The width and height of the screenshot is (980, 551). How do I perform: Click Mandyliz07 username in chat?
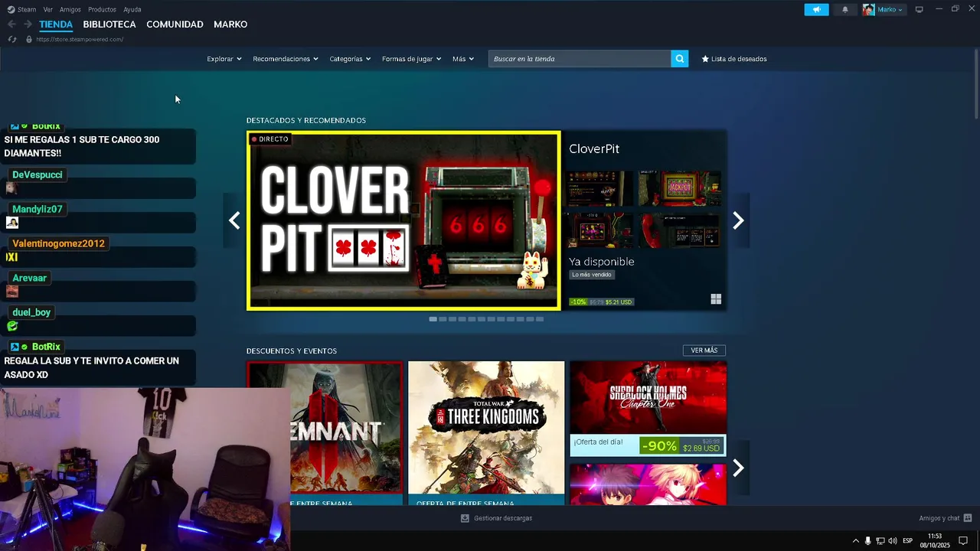pyautogui.click(x=38, y=209)
